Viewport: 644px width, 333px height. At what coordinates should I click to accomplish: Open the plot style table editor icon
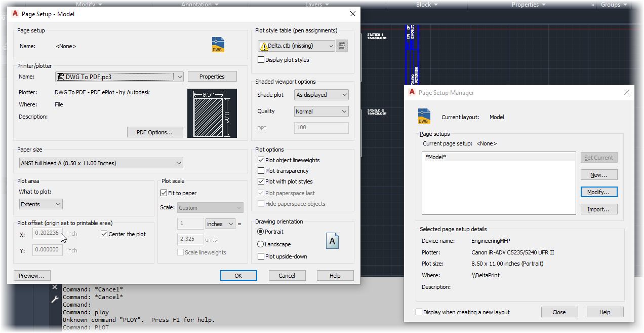click(x=343, y=46)
